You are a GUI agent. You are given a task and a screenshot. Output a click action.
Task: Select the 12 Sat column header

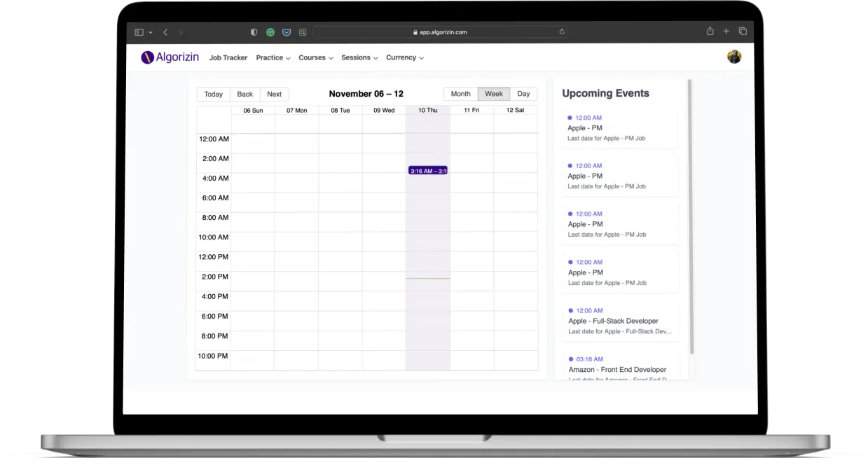(x=515, y=111)
